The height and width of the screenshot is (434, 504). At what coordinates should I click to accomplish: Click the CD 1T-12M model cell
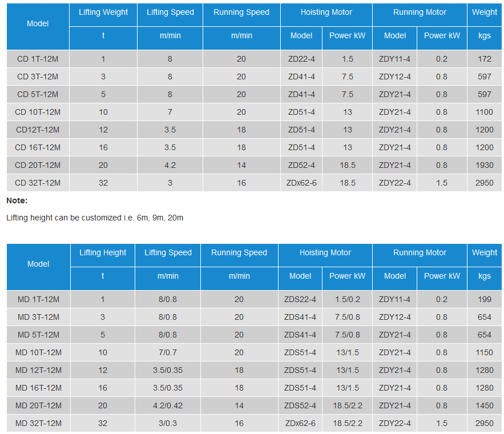(38, 59)
